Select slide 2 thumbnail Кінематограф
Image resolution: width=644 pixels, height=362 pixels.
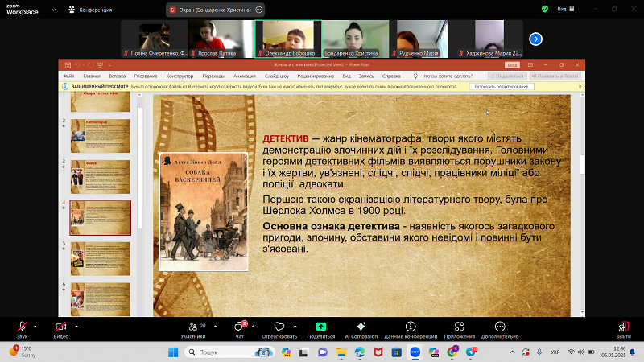(100, 136)
